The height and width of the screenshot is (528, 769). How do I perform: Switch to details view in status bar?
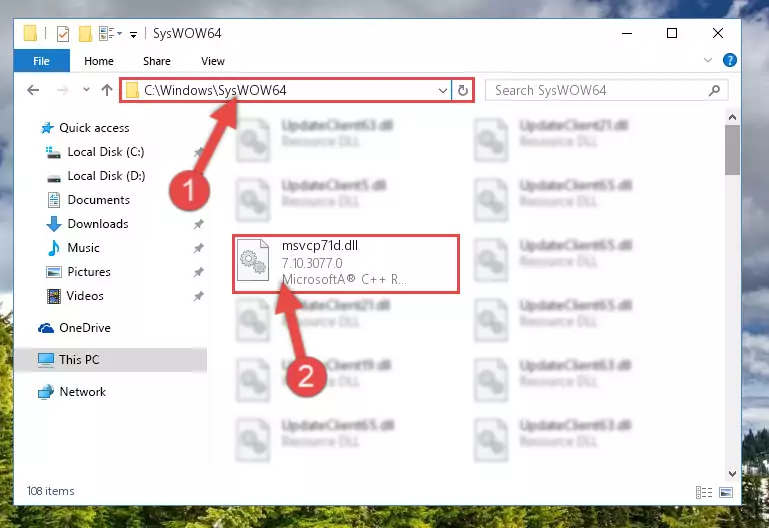pyautogui.click(x=704, y=492)
